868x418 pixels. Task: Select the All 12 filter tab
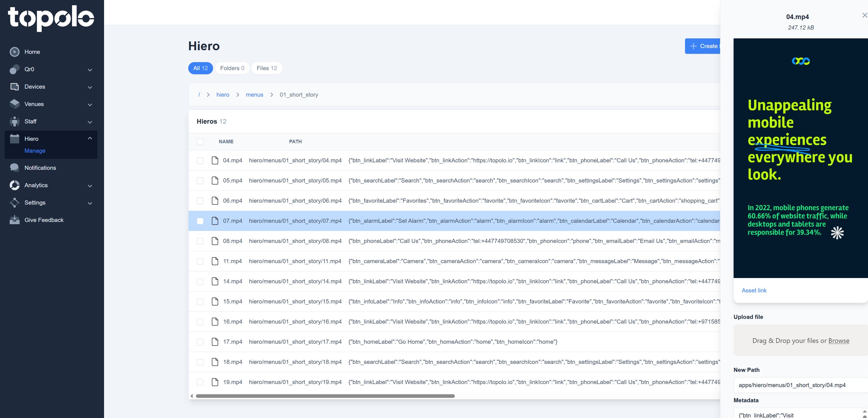coord(200,68)
